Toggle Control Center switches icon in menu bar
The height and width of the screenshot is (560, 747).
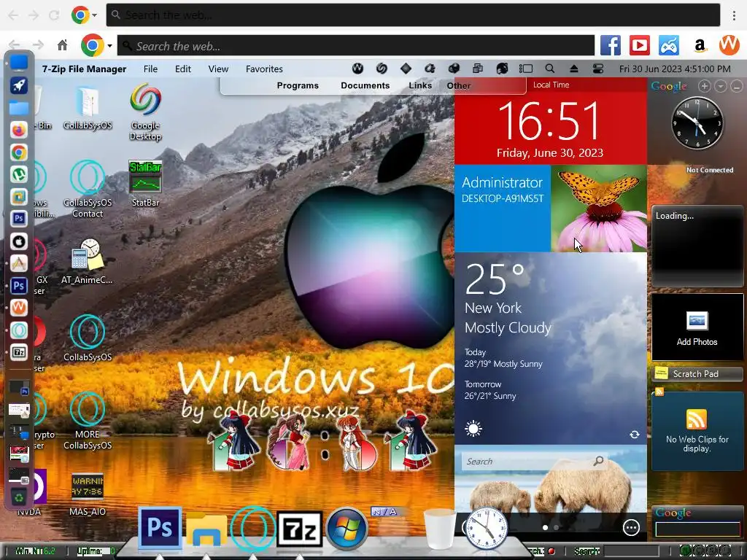[598, 69]
